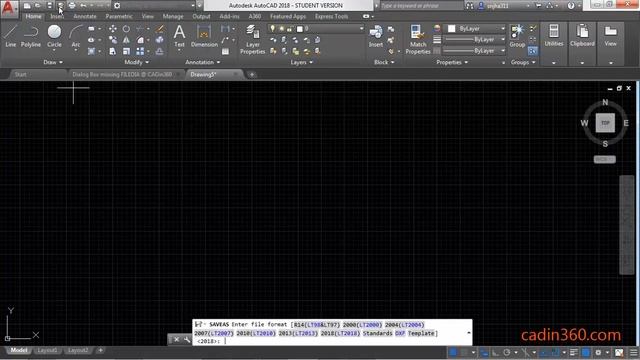Screen dimensions: 640x360
Task: Add a new drawing tab with plus
Action: coord(252,74)
